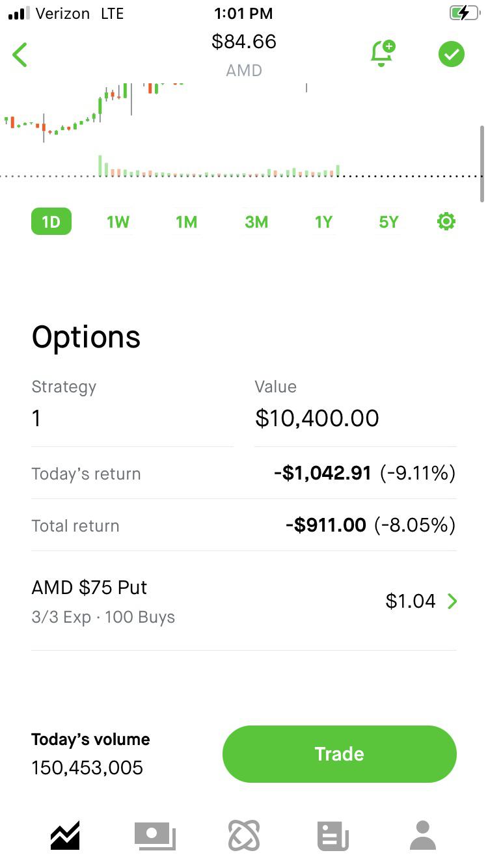Open the crypto tab icon
488x868 pixels.
pos(244,835)
